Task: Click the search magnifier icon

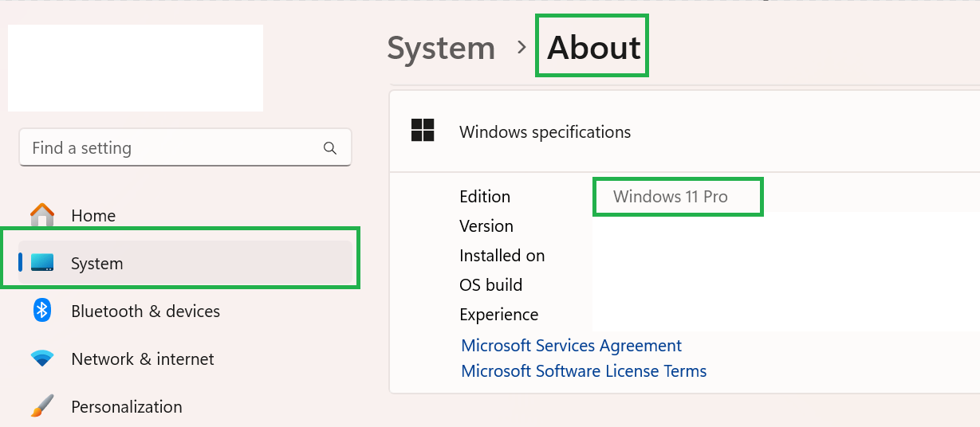Action: pos(330,148)
